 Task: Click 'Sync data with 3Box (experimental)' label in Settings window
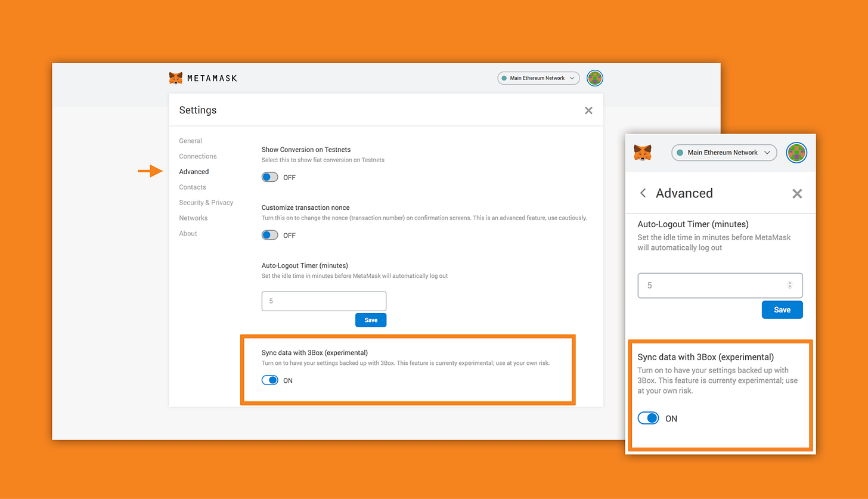pos(315,352)
